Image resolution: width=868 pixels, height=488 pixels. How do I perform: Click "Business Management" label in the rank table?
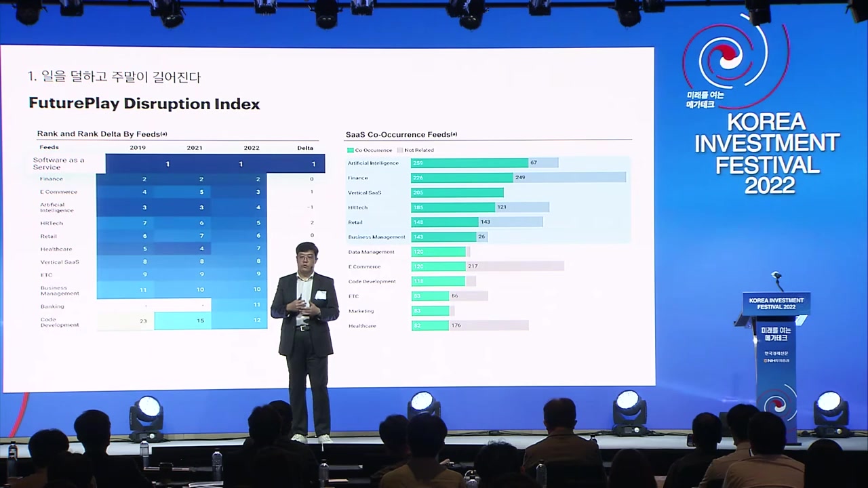point(60,290)
